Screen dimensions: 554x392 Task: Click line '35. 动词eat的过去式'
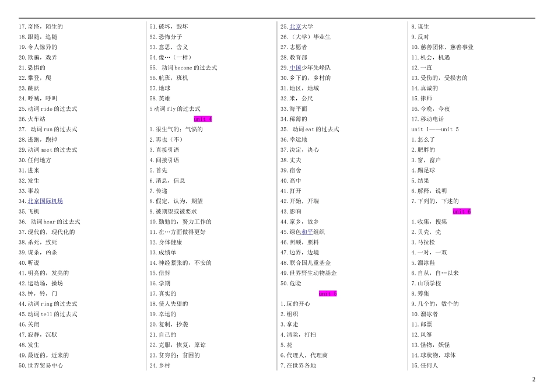310,129
